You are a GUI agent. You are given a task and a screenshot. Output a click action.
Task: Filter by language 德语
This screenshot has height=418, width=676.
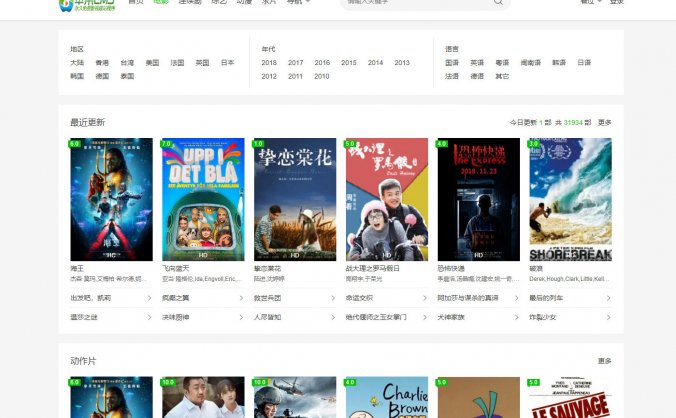tap(477, 76)
